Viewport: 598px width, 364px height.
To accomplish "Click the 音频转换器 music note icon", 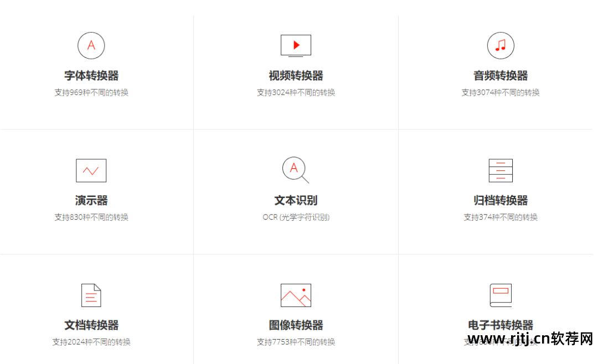I will [x=501, y=45].
